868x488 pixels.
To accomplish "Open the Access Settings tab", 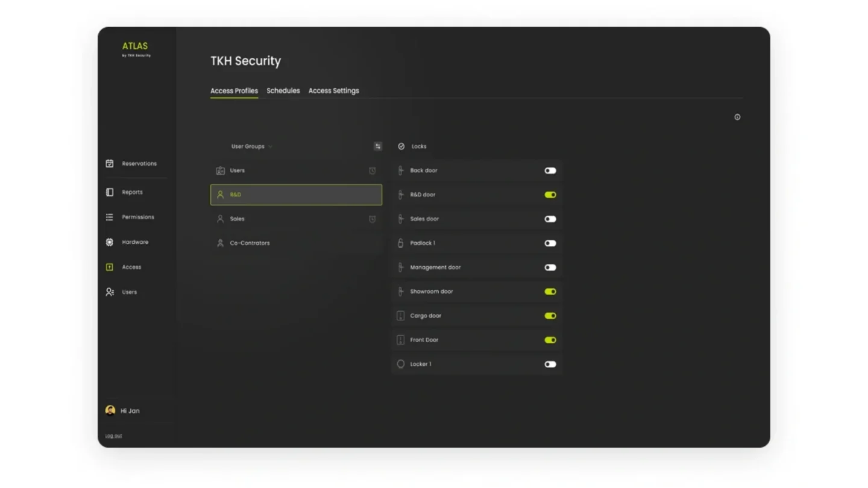I will point(334,90).
